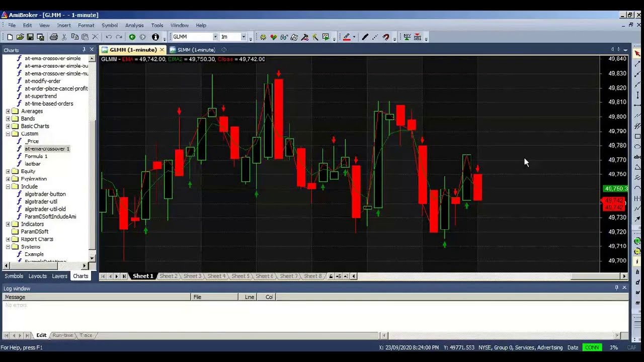Click the Redo arrow icon

pos(119,37)
